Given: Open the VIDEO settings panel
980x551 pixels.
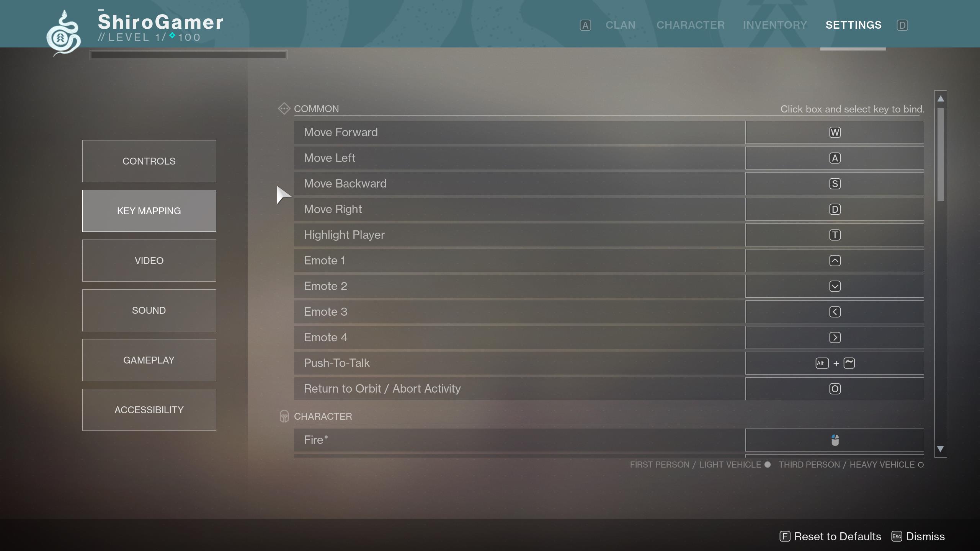Looking at the screenshot, I should coord(149,260).
